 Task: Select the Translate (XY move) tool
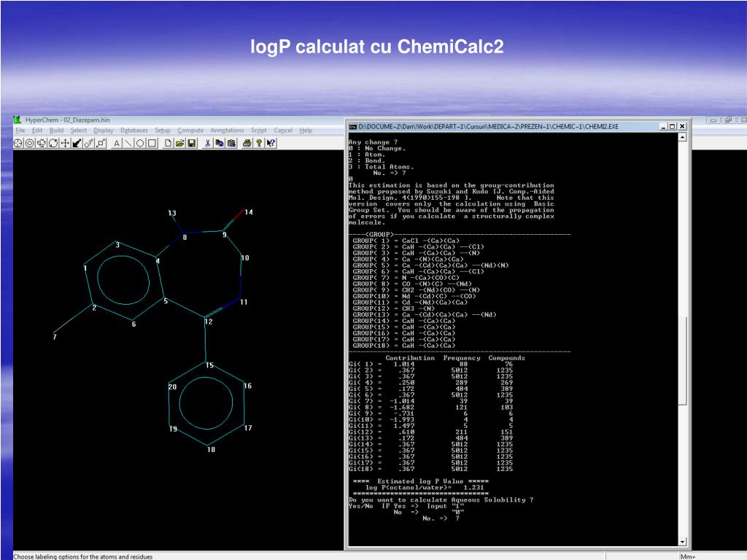point(66,144)
